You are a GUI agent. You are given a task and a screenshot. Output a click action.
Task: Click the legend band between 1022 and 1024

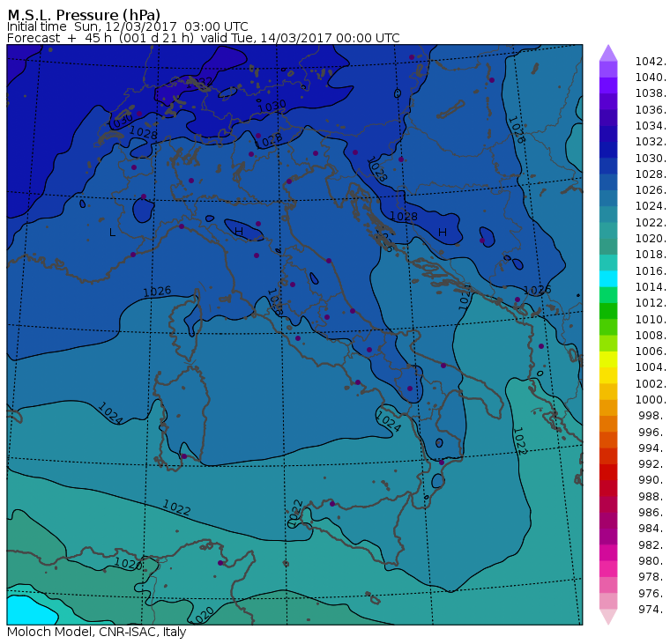608,214
